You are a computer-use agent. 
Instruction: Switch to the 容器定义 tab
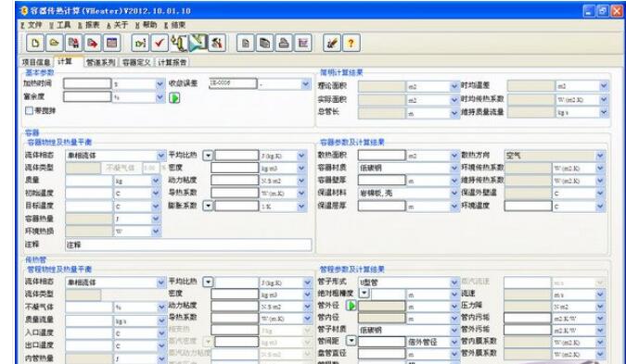coord(136,62)
